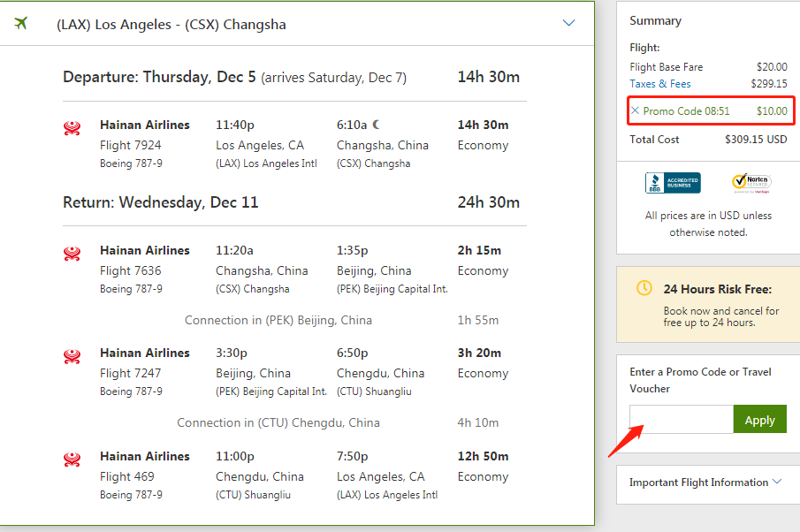This screenshot has width=800, height=532.
Task: Click Return: Wednesday, Dec 11 heading
Action: (x=160, y=202)
